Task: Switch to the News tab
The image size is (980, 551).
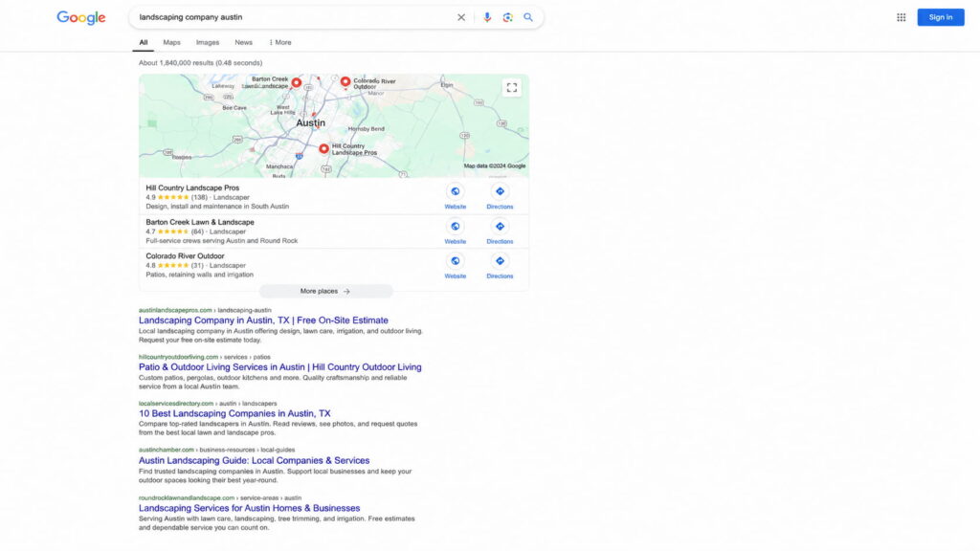Action: pyautogui.click(x=244, y=42)
